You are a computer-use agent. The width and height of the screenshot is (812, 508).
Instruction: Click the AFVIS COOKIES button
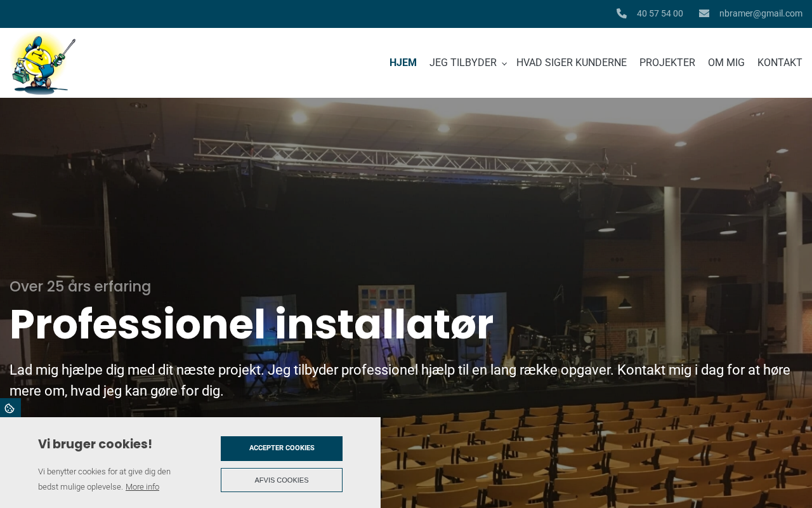tap(282, 480)
